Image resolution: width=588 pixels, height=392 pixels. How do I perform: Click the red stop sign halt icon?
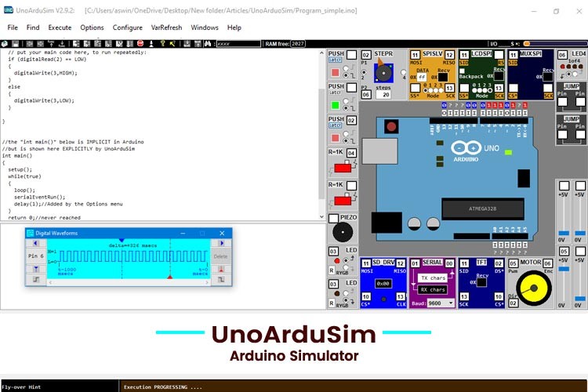(140, 44)
